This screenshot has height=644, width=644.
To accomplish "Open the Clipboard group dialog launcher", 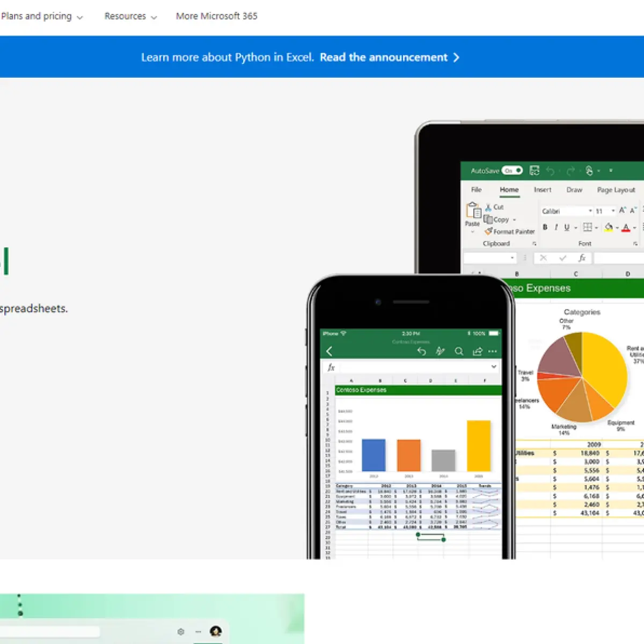I will [534, 244].
